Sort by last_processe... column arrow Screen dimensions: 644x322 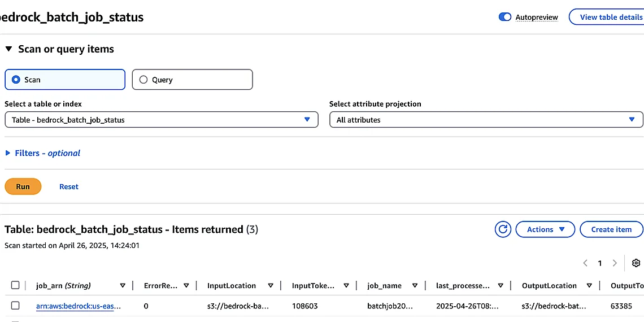point(501,285)
